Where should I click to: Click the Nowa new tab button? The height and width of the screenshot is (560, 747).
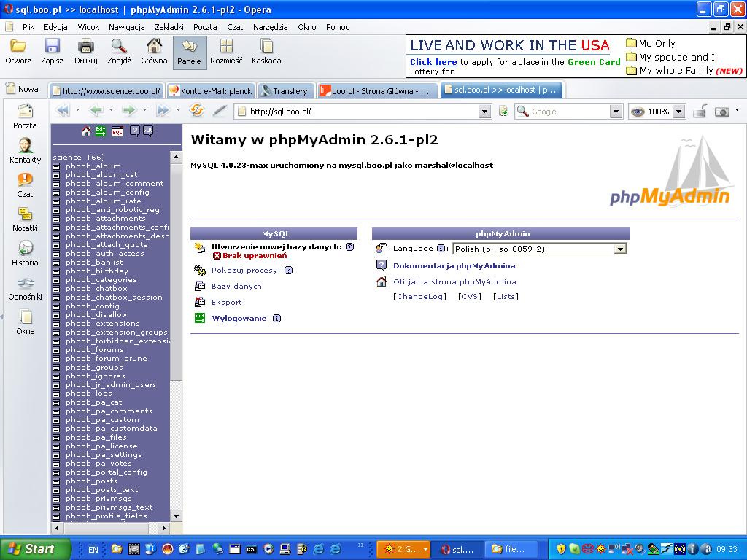(x=22, y=89)
